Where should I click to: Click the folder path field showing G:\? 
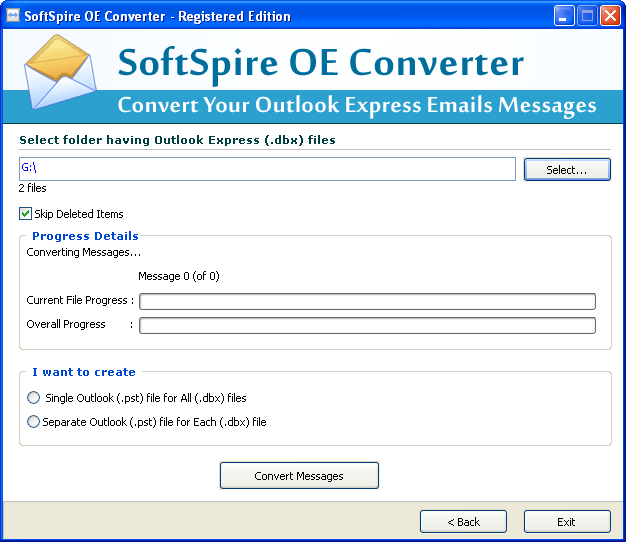click(267, 169)
